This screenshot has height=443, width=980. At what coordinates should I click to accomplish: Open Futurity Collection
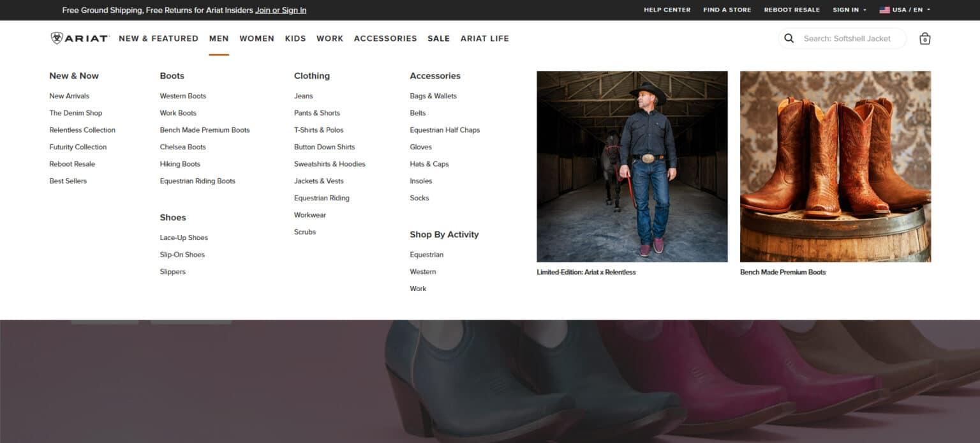tap(78, 147)
